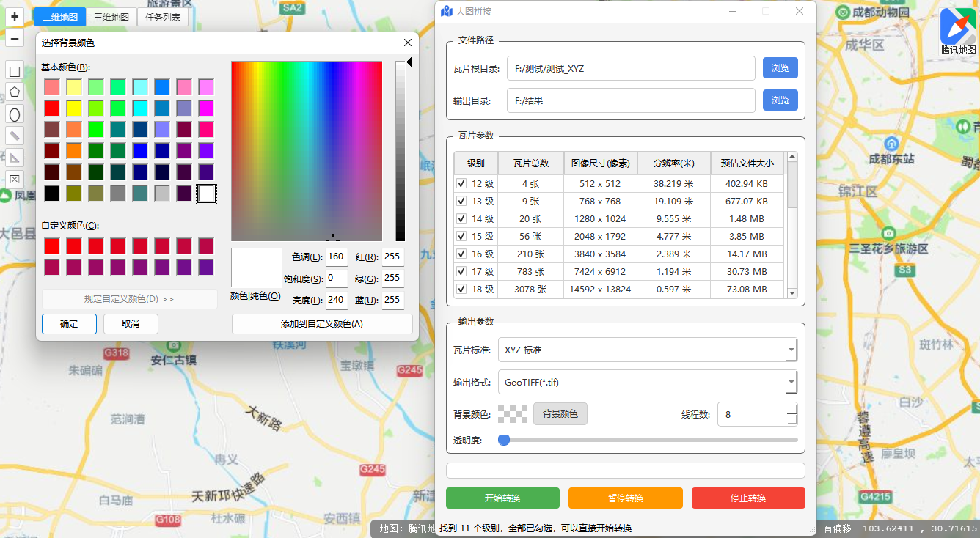Open the 任务列表 tab
Viewport: 980px width, 538px height.
(163, 17)
